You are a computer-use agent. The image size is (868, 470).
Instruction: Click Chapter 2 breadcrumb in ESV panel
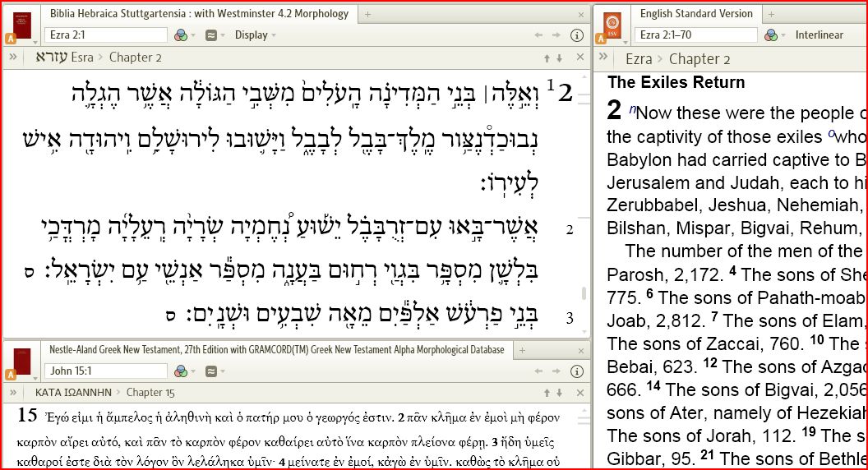point(699,58)
